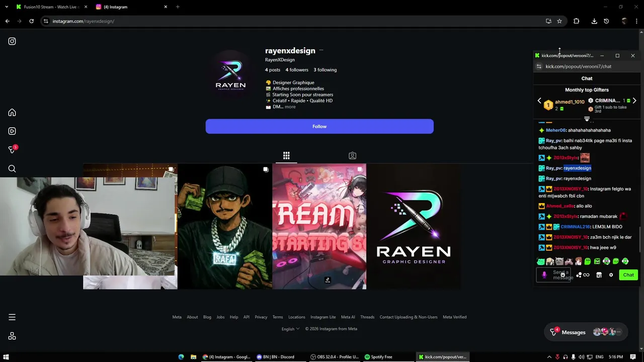Open the Meta Verified footer link
The height and width of the screenshot is (362, 644).
click(x=454, y=317)
